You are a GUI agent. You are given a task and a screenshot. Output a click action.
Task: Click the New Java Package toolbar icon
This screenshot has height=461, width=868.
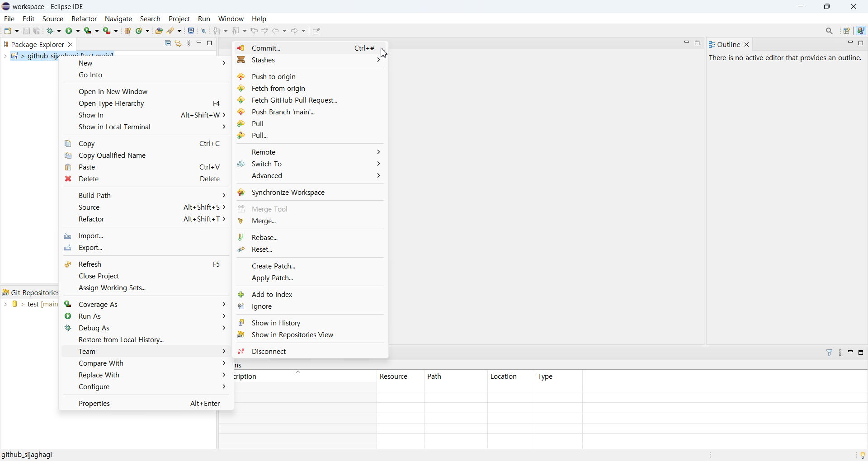coord(128,31)
